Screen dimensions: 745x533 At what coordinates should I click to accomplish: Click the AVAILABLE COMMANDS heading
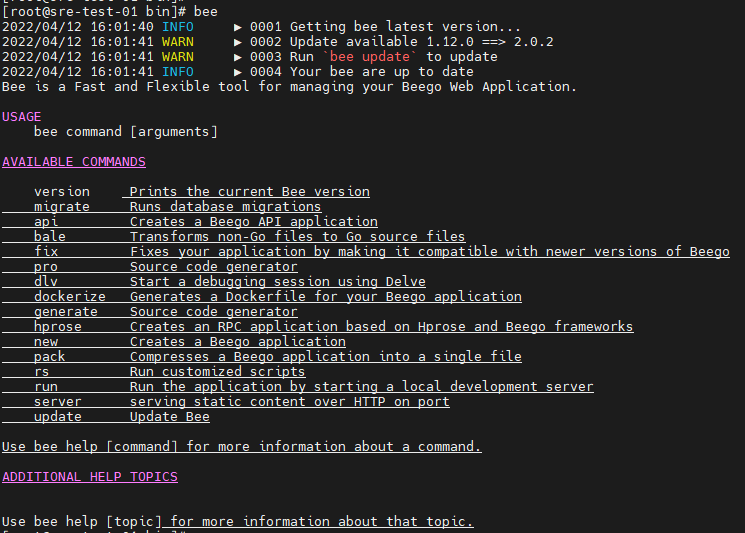(74, 162)
